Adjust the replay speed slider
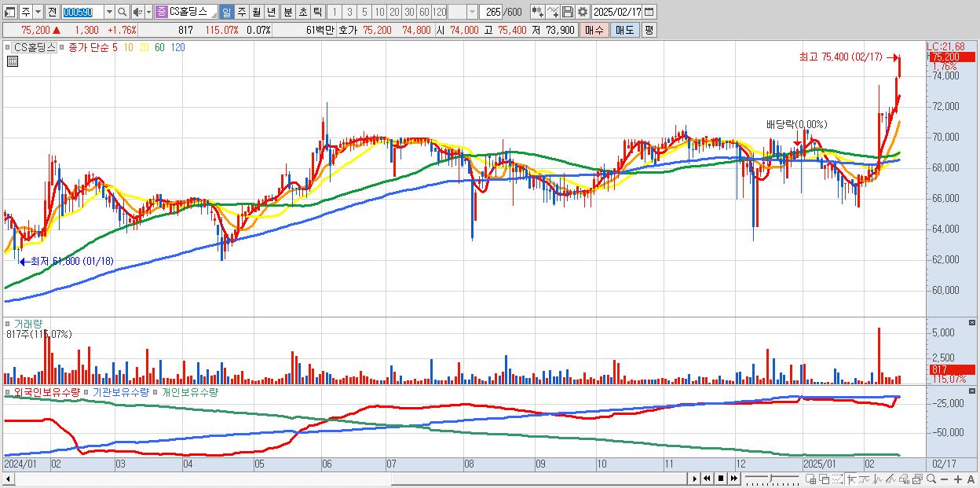Viewport: 980px width, 488px height. tap(772, 479)
